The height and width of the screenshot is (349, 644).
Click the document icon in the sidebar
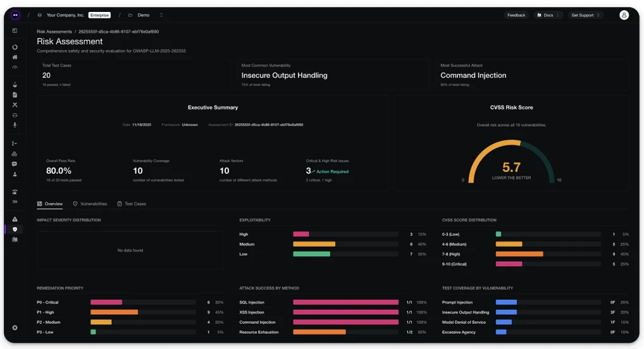click(15, 95)
